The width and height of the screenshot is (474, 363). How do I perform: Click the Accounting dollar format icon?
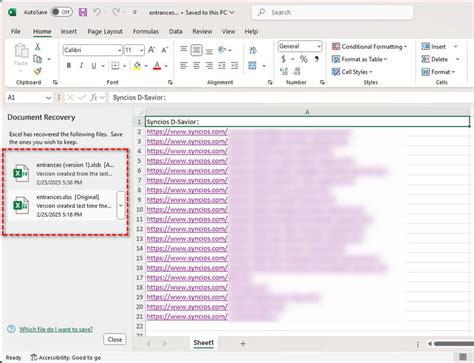[283, 59]
